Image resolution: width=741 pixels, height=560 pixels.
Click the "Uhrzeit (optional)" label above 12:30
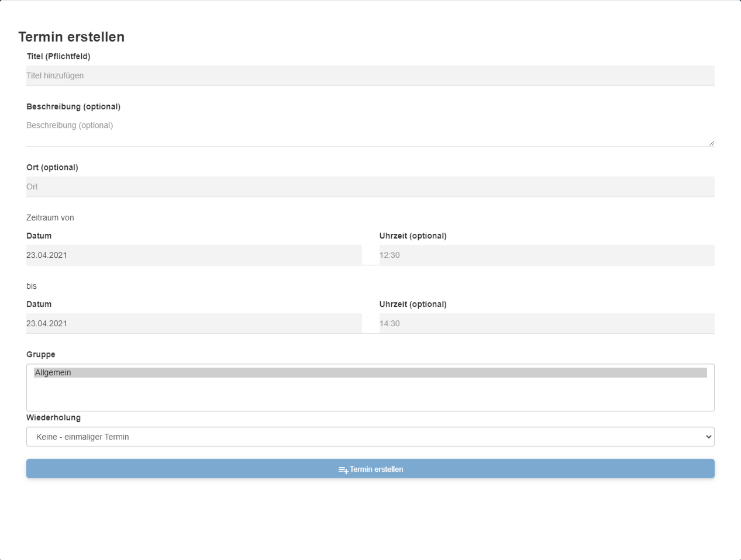coord(412,236)
